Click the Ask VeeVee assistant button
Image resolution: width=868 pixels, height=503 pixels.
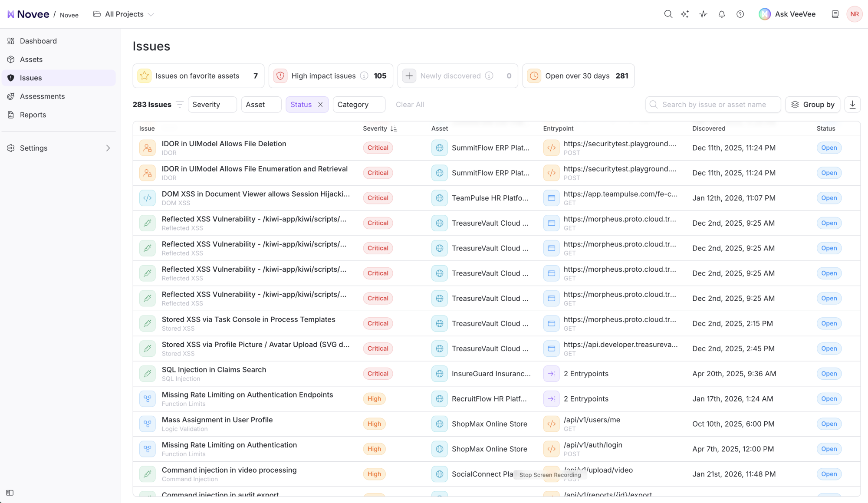click(787, 14)
